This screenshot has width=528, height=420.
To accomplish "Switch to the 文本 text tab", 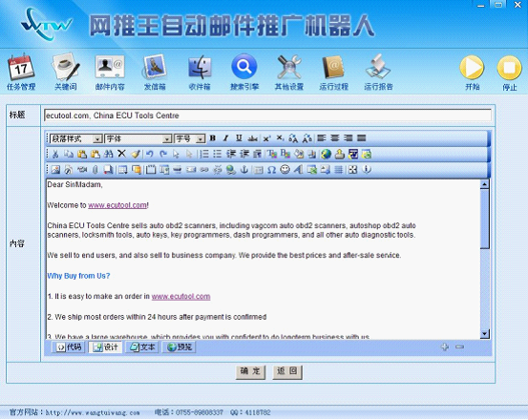I will 142,346.
